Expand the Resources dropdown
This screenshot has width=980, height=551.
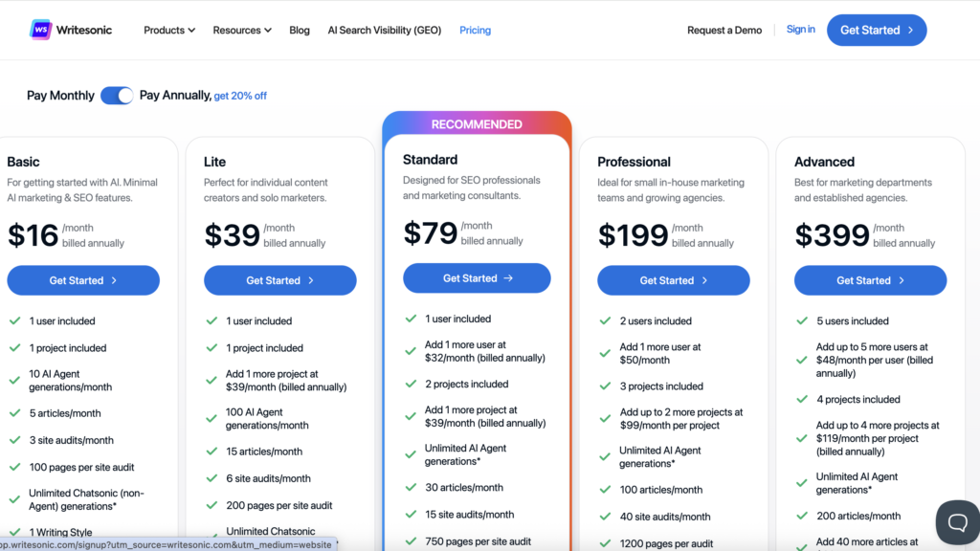[241, 30]
